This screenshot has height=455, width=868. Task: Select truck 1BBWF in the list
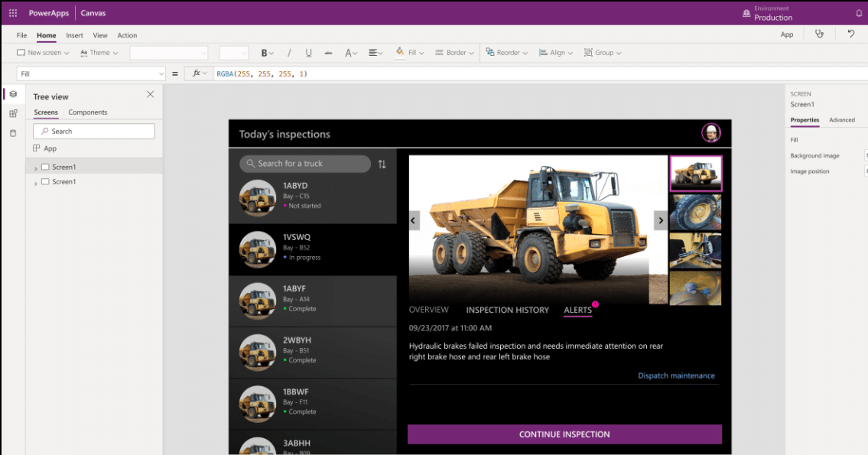[x=313, y=404]
